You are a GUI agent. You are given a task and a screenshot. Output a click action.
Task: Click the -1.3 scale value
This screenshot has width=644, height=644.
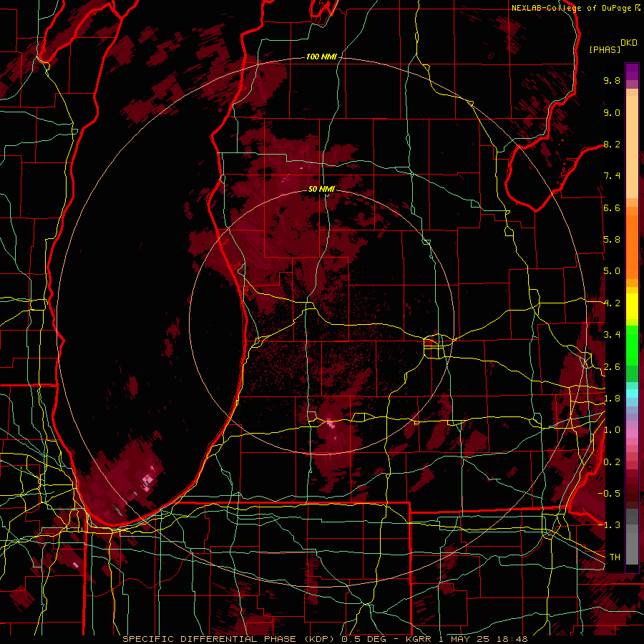(610, 525)
